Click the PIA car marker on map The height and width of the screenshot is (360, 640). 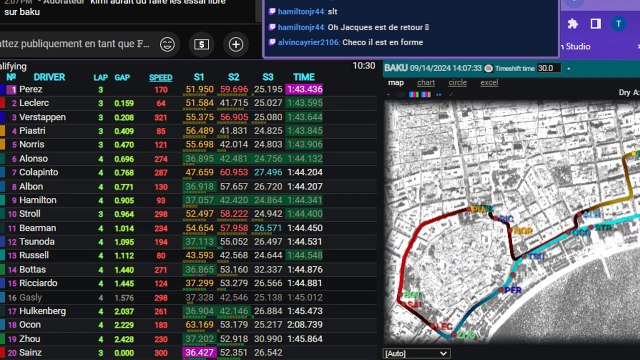pos(469,209)
